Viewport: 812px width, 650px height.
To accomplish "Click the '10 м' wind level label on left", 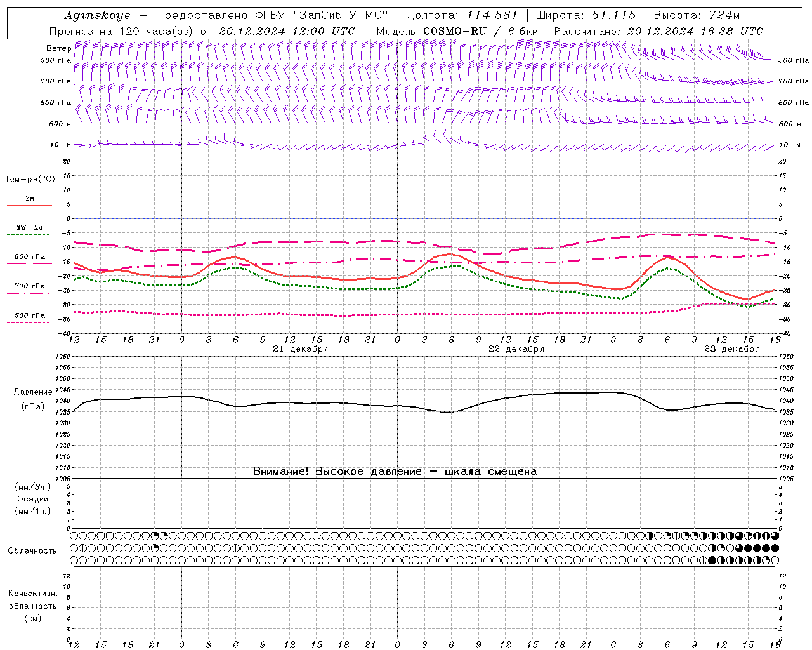I will click(x=61, y=145).
